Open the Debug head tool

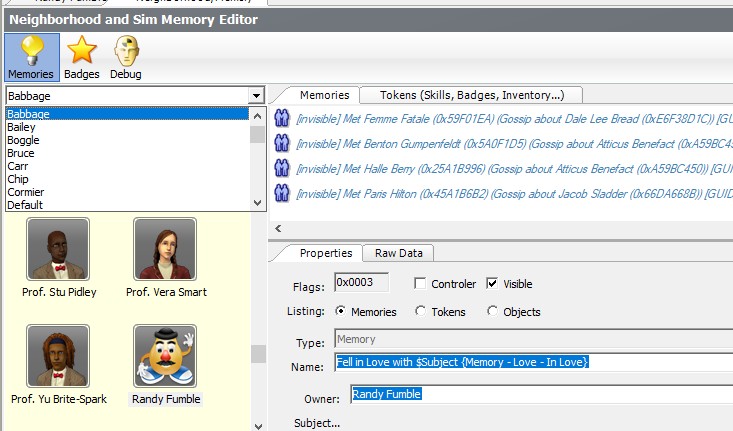(x=125, y=56)
